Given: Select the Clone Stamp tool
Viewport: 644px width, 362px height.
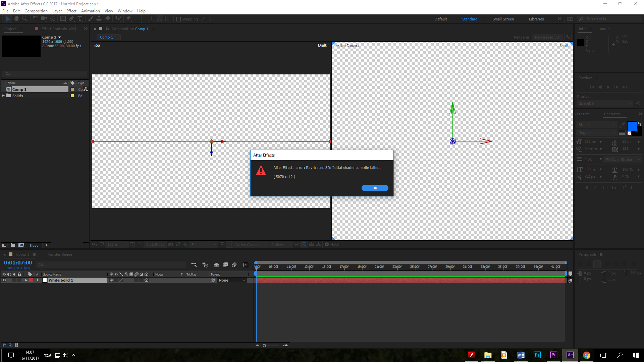Looking at the screenshot, I should (99, 19).
